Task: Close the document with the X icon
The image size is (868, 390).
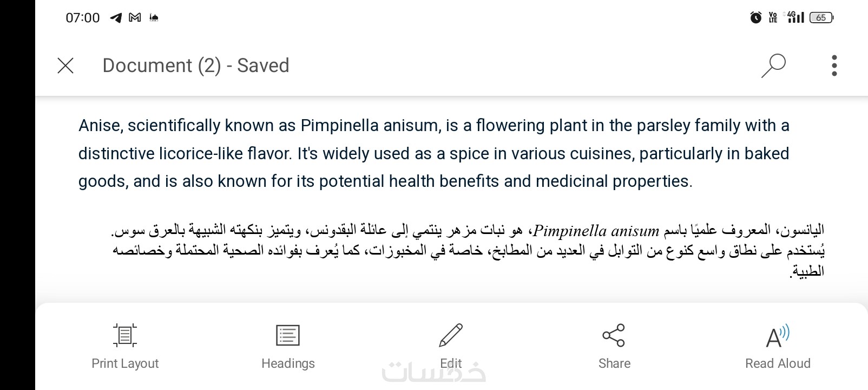Action: (65, 66)
